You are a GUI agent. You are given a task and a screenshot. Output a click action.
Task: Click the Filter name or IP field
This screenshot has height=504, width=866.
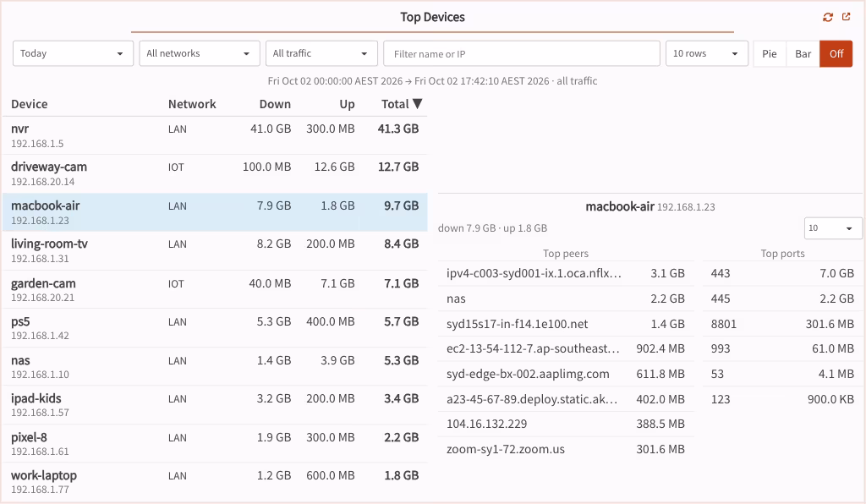[x=521, y=53]
